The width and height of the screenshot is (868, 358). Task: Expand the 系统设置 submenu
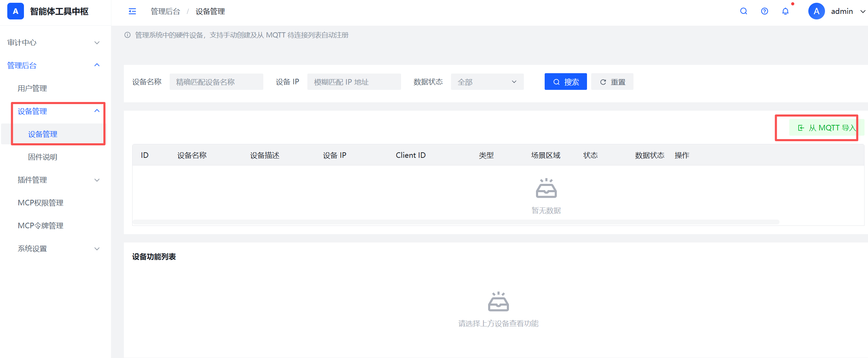click(53, 248)
